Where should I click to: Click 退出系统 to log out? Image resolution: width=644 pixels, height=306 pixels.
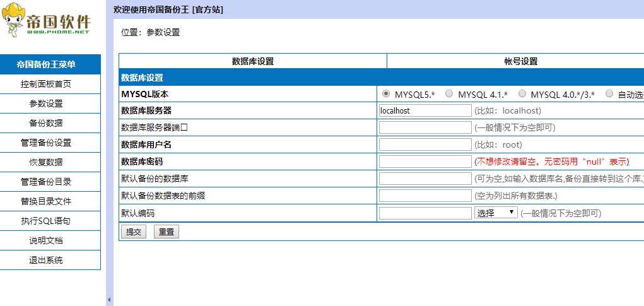46,260
